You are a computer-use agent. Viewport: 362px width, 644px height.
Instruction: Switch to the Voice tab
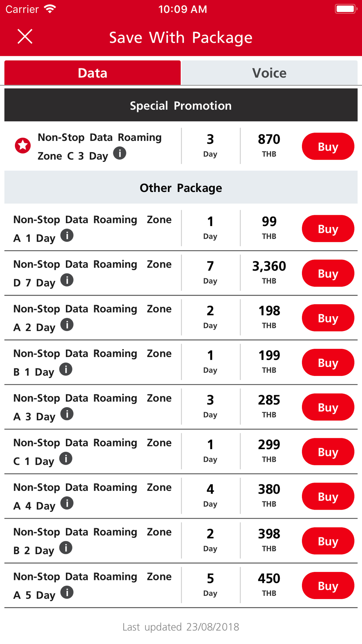[269, 73]
